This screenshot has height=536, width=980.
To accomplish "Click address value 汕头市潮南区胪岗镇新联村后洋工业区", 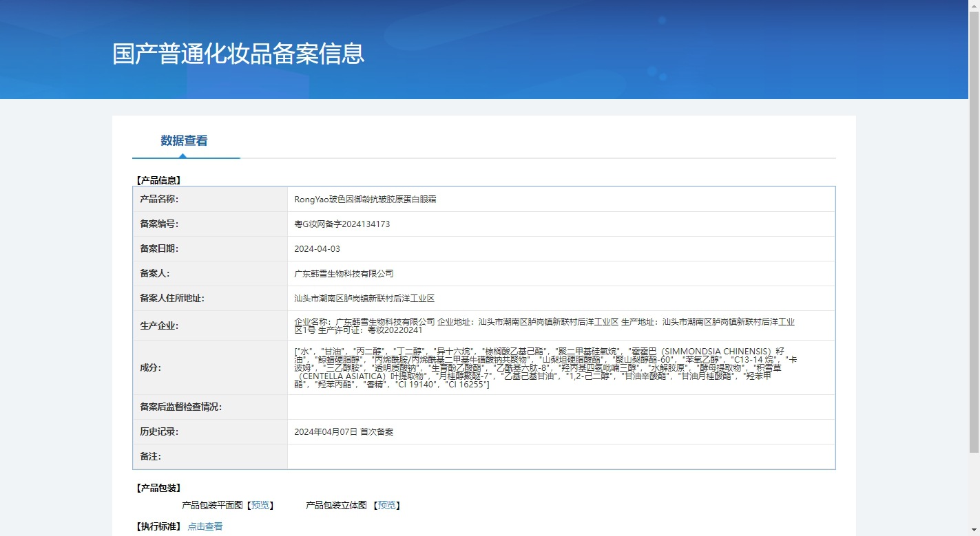I will pos(364,298).
